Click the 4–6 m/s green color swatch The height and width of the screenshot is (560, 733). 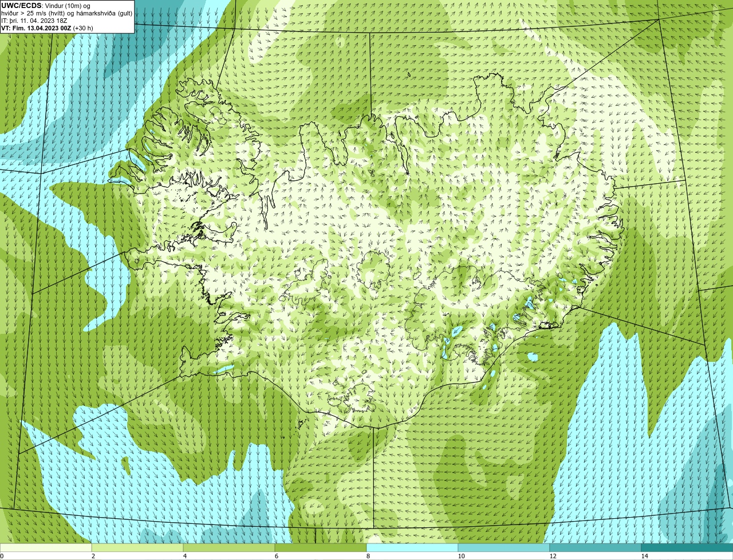(x=229, y=547)
